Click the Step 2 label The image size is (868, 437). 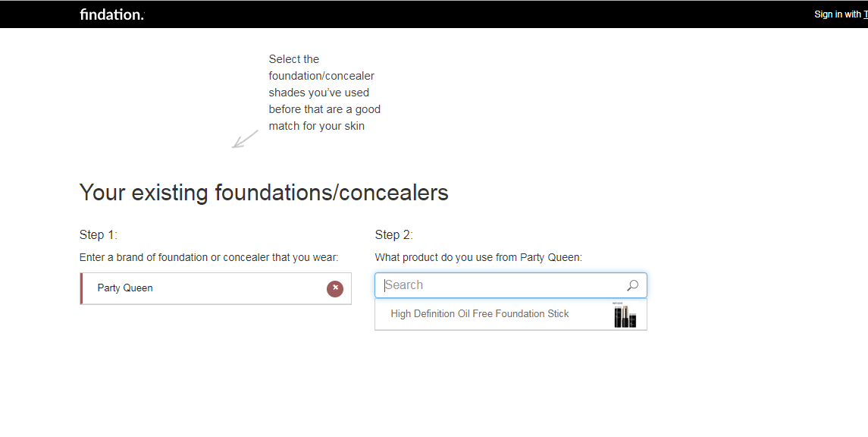pyautogui.click(x=393, y=235)
